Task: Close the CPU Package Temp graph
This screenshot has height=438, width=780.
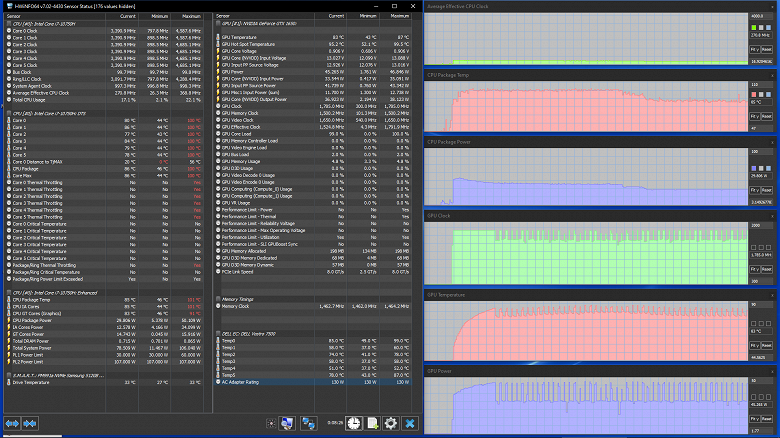Action: pyautogui.click(x=773, y=76)
